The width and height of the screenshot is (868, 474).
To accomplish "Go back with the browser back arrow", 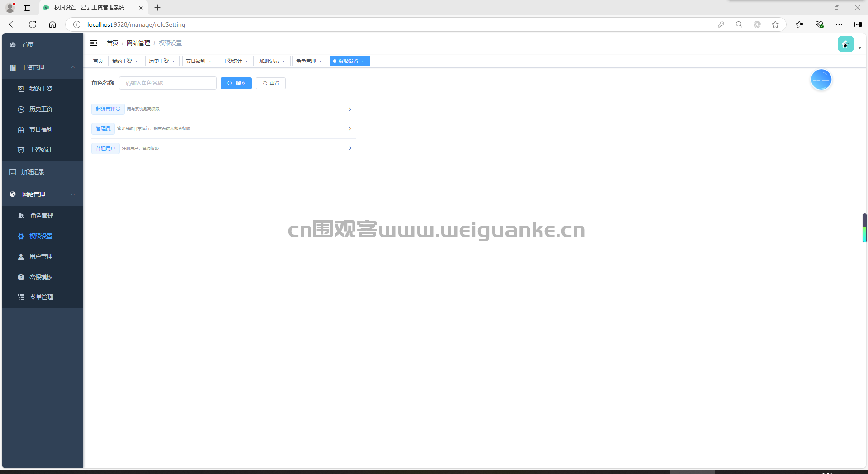I will [13, 24].
